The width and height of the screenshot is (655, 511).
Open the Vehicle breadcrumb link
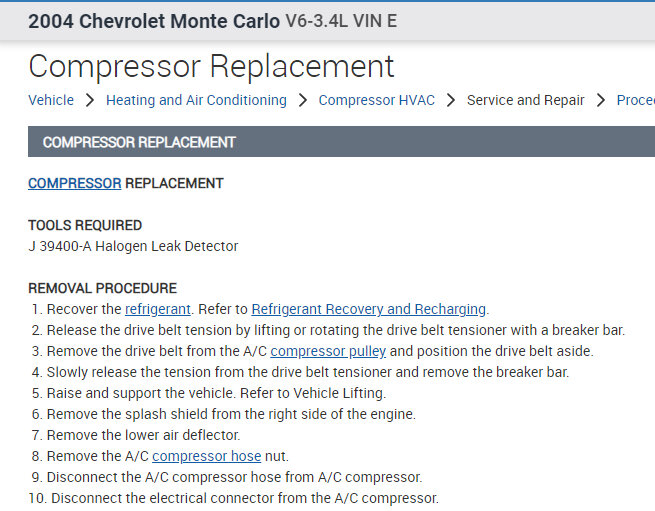[51, 100]
